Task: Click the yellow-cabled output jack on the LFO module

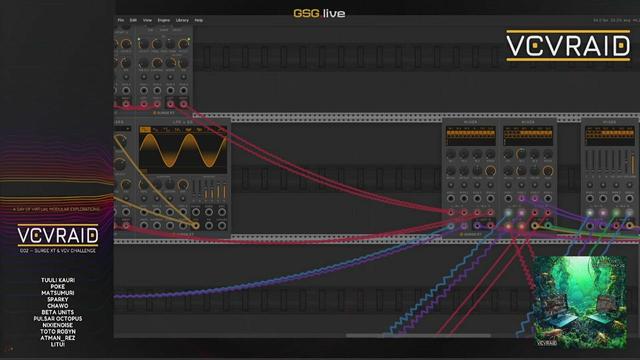Action: pos(196,225)
